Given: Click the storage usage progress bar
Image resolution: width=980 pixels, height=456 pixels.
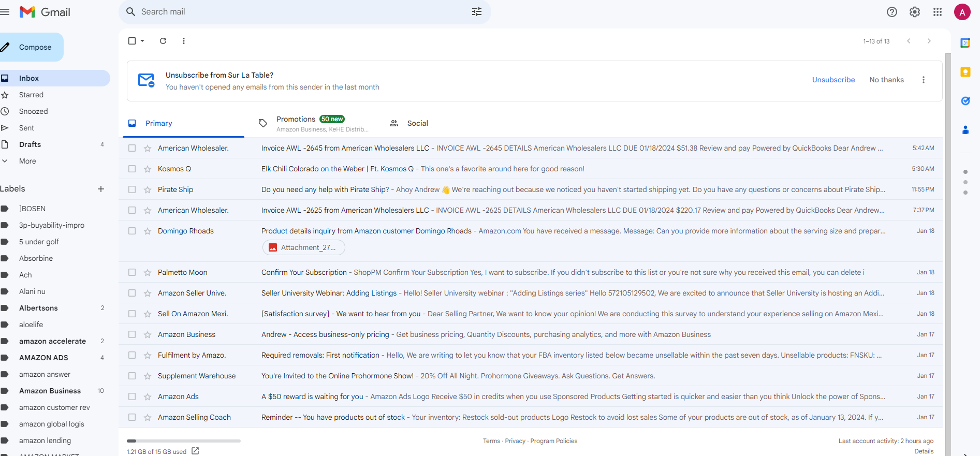Looking at the screenshot, I should click(184, 441).
